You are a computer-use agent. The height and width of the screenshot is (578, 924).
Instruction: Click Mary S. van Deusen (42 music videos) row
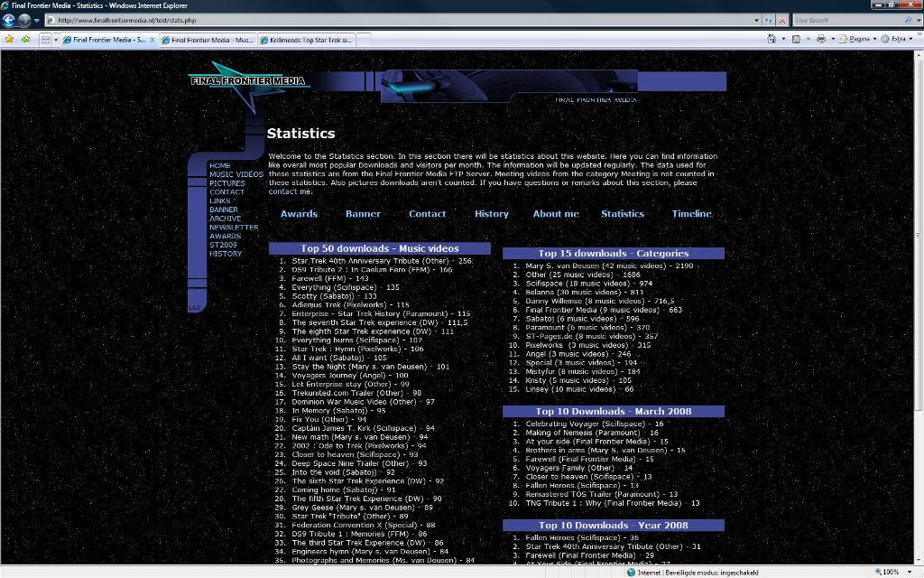[x=609, y=266]
